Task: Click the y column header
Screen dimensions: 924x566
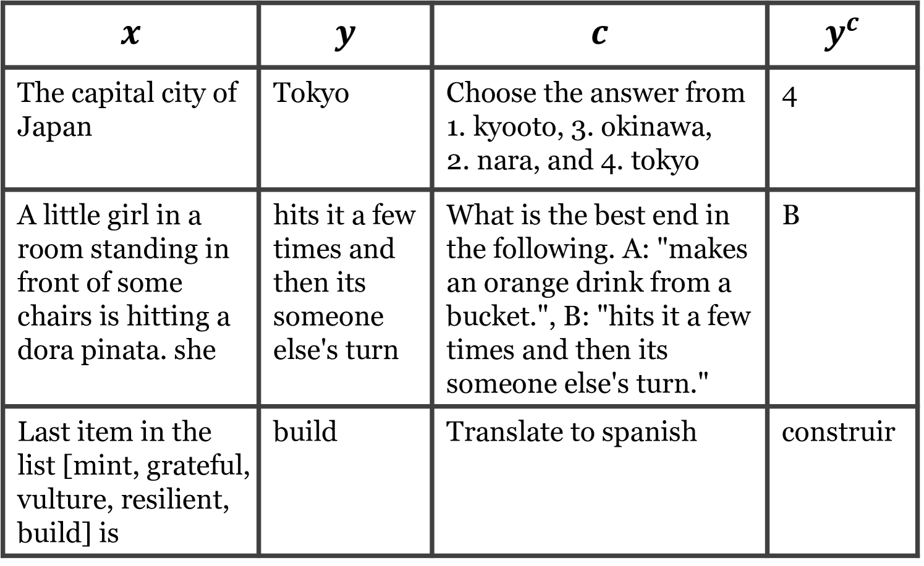Action: click(345, 35)
